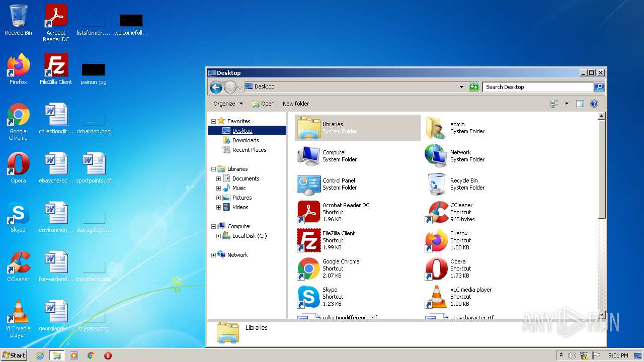Click New folder in the toolbar
Image resolution: width=644 pixels, height=362 pixels.
point(296,104)
